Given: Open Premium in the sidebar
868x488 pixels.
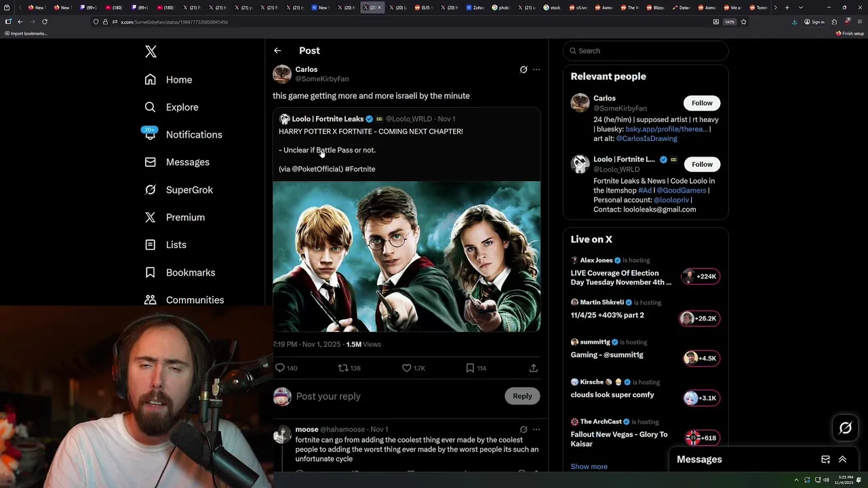Looking at the screenshot, I should [x=175, y=217].
